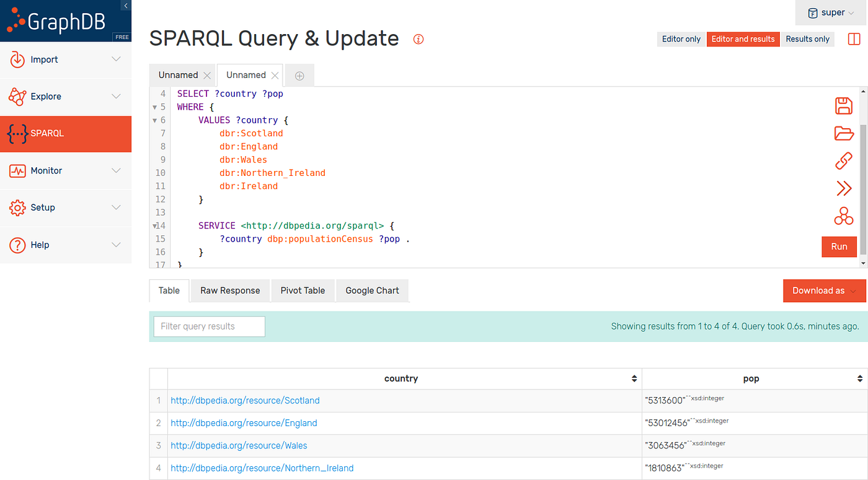
Task: Select the Editor only view
Action: (681, 39)
